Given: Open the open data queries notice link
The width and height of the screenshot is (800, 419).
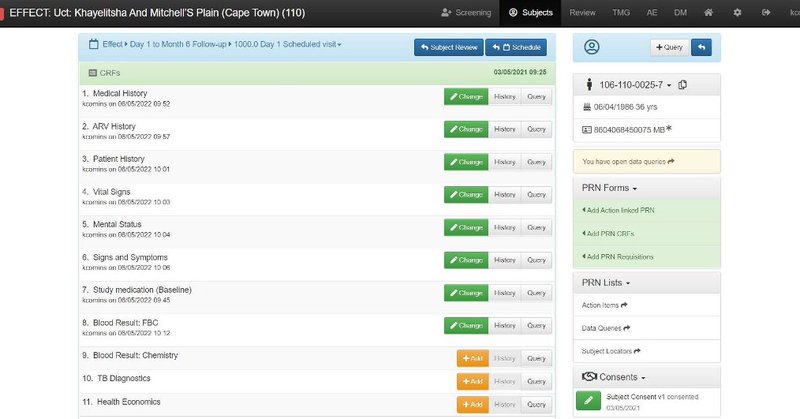Looking at the screenshot, I should coord(628,161).
